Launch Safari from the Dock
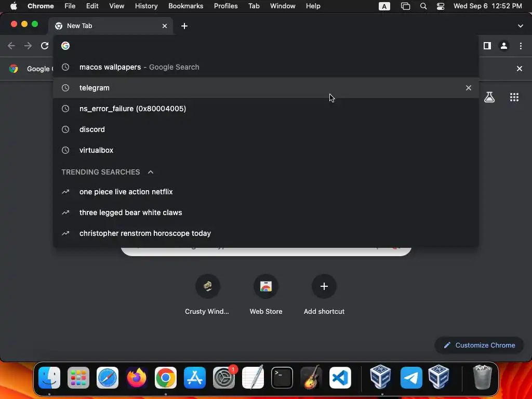The width and height of the screenshot is (532, 399). click(x=108, y=378)
